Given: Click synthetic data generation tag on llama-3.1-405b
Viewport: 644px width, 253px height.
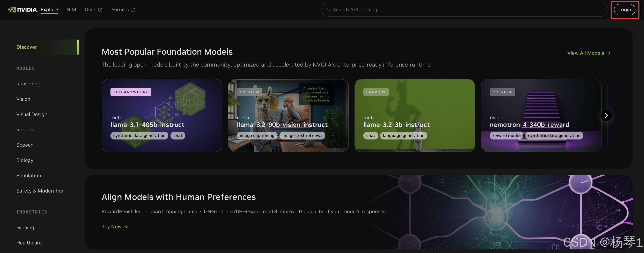Looking at the screenshot, I should (139, 136).
